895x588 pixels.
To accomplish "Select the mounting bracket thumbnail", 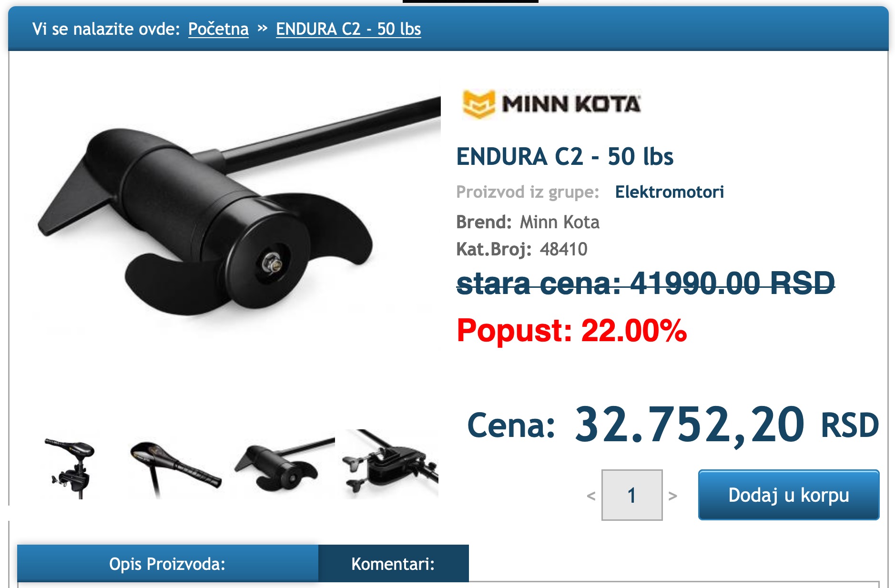I will click(390, 464).
